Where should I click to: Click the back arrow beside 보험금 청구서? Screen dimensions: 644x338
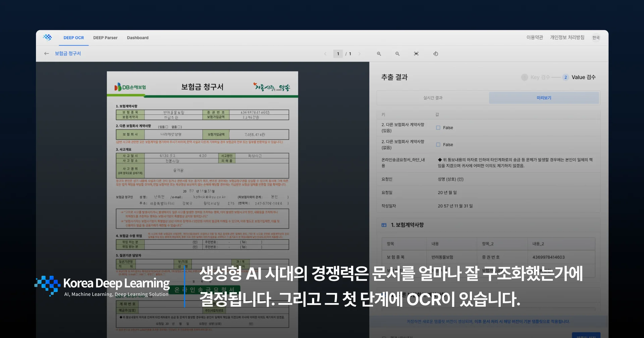[x=47, y=54]
